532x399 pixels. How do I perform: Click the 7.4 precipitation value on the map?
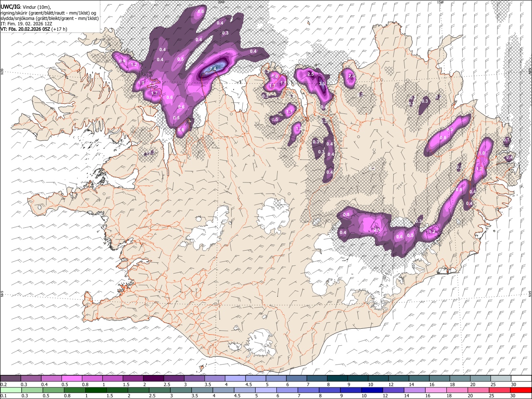pos(213,69)
